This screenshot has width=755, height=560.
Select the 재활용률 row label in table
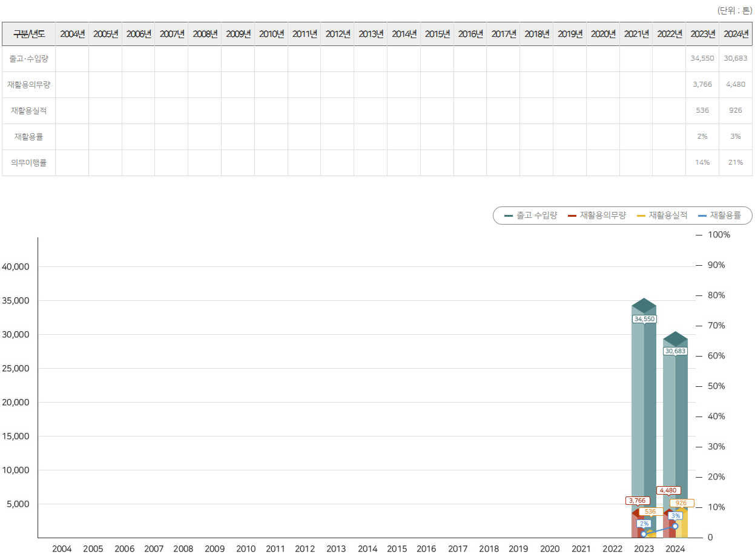click(x=29, y=137)
